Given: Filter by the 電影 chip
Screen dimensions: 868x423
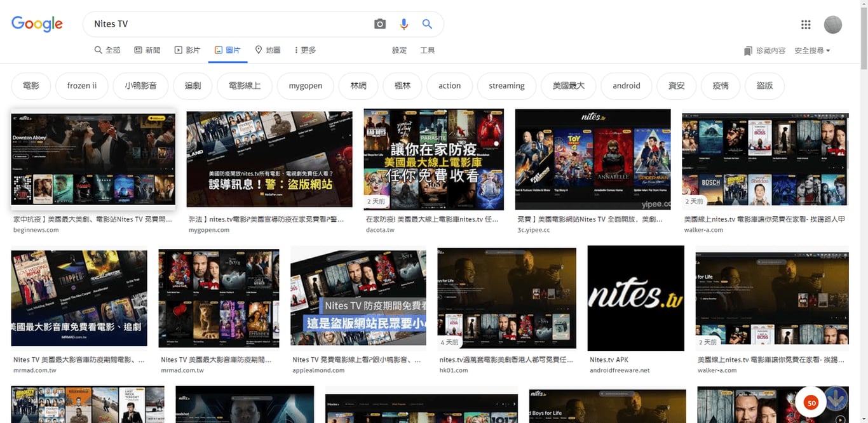Looking at the screenshot, I should point(31,86).
